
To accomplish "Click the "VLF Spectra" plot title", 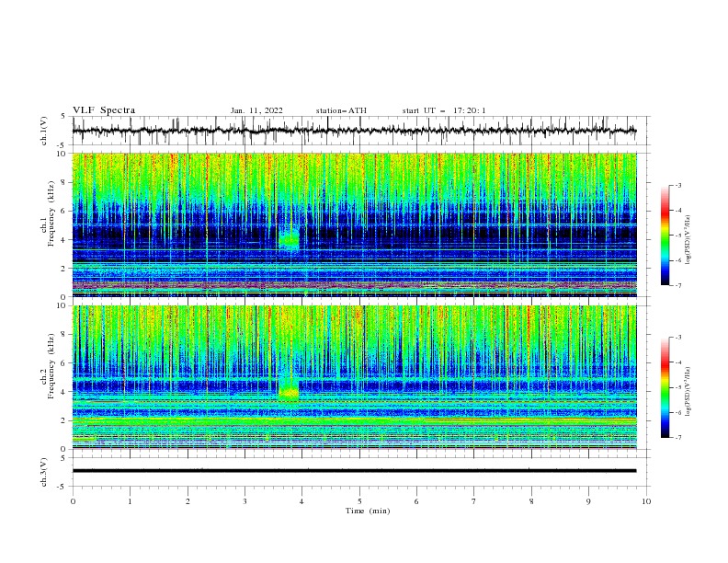I will point(104,110).
